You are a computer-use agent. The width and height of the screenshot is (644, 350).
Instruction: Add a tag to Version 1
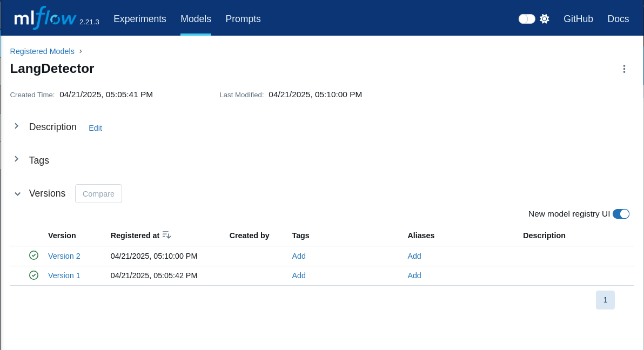(299, 275)
